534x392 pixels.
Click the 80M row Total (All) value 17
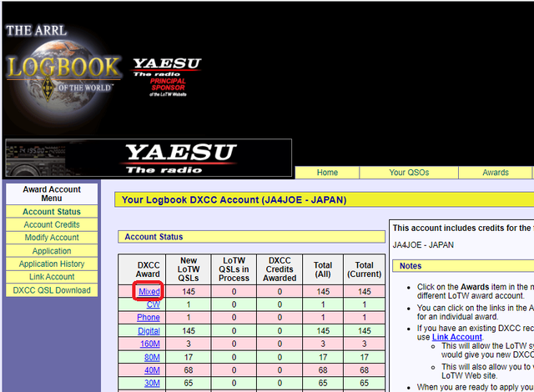(x=323, y=357)
